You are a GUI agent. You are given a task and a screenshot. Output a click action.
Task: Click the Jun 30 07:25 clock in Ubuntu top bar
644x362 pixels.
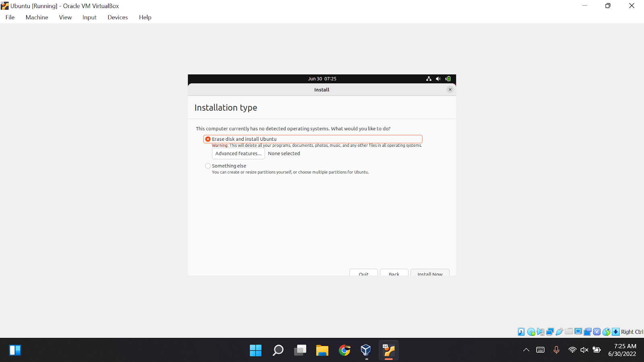pos(322,79)
